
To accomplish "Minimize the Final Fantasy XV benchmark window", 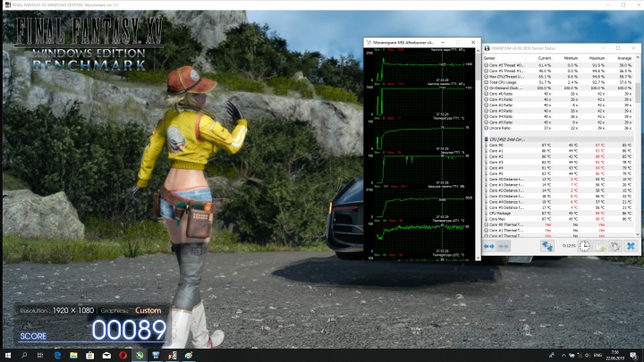I will pyautogui.click(x=608, y=4).
